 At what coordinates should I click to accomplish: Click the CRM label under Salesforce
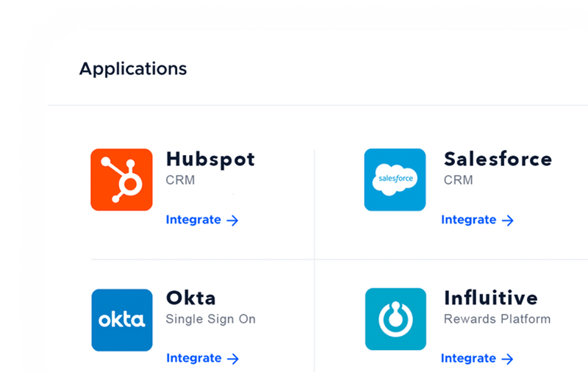[458, 180]
